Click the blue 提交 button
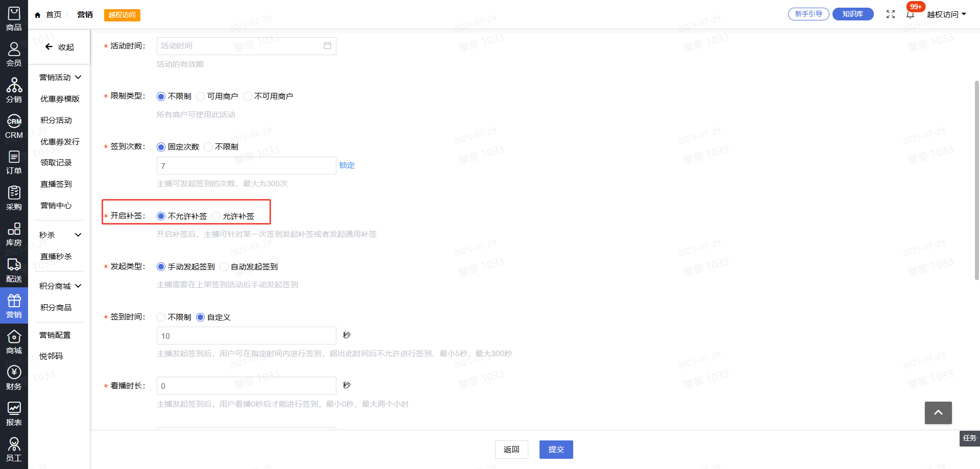Viewport: 980px width, 469px height. tap(556, 450)
